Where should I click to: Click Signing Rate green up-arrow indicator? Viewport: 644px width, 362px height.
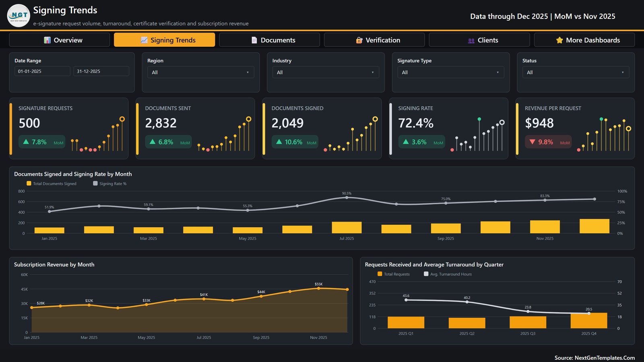point(406,142)
